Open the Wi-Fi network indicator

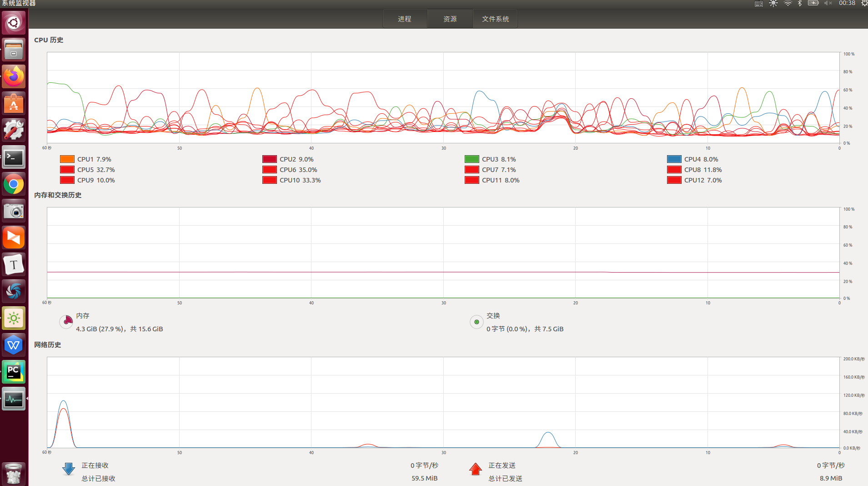[788, 3]
